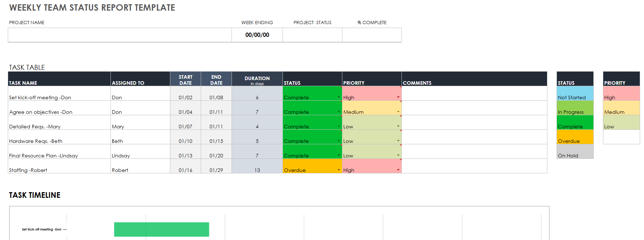Image resolution: width=644 pixels, height=240 pixels.
Task: Open status dropdown for Set kick-off meeting row
Action: [338, 97]
